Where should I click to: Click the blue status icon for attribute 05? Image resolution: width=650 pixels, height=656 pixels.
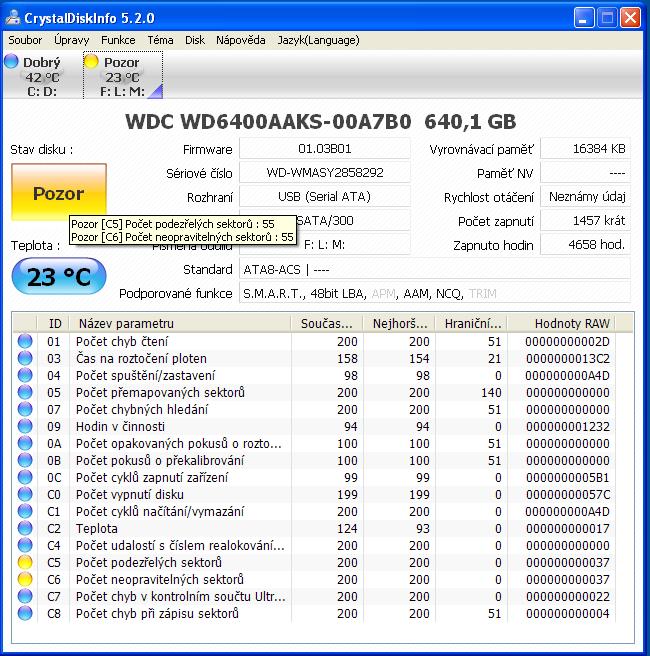[25, 392]
